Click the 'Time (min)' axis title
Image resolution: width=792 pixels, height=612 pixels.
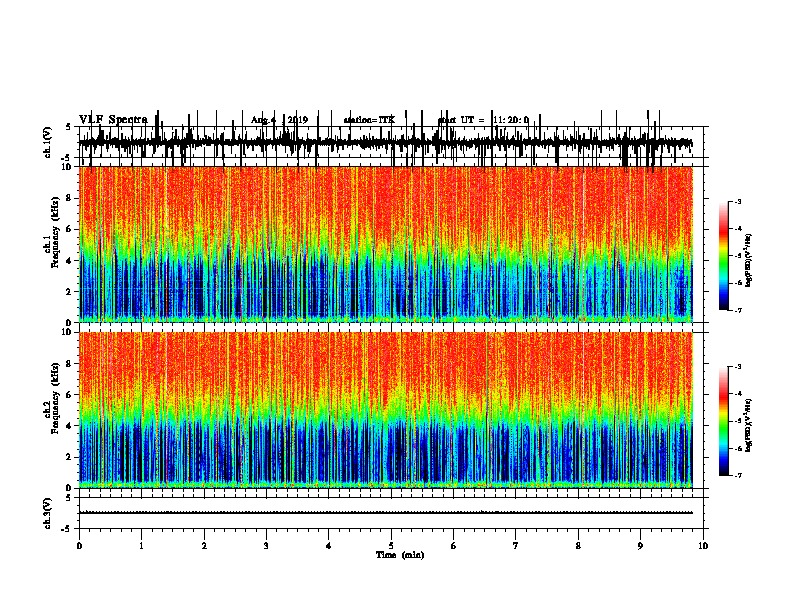(400, 555)
